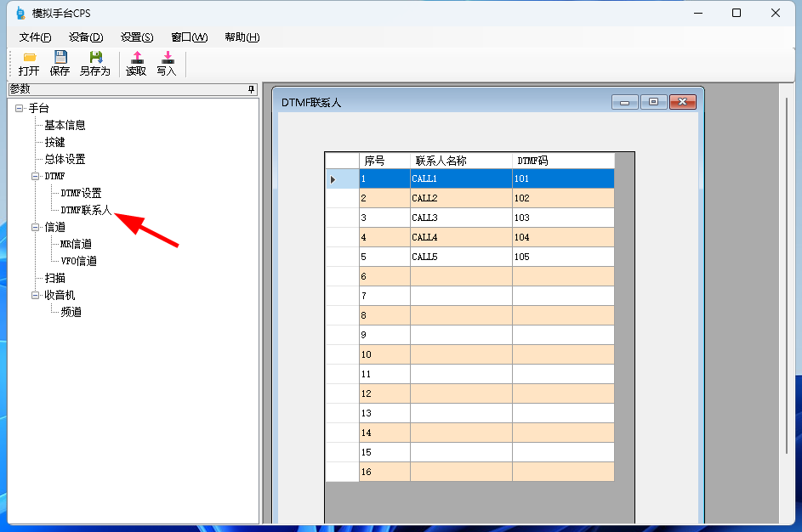Click the Save (保存) toolbar icon
The height and width of the screenshot is (532, 802).
click(60, 58)
